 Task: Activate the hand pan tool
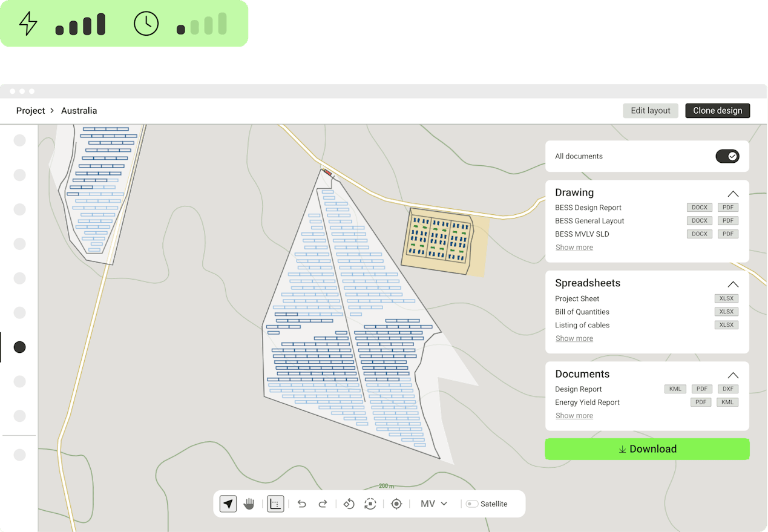point(249,504)
